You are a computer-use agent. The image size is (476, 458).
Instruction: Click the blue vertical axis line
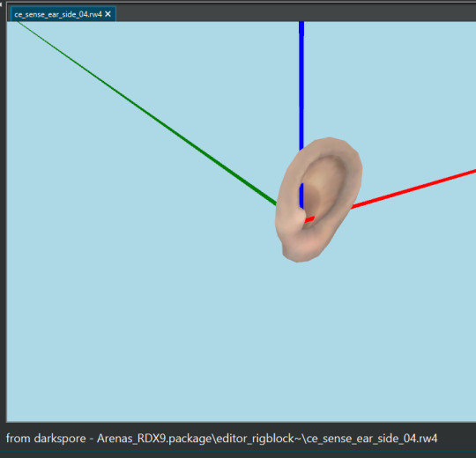pyautogui.click(x=301, y=85)
